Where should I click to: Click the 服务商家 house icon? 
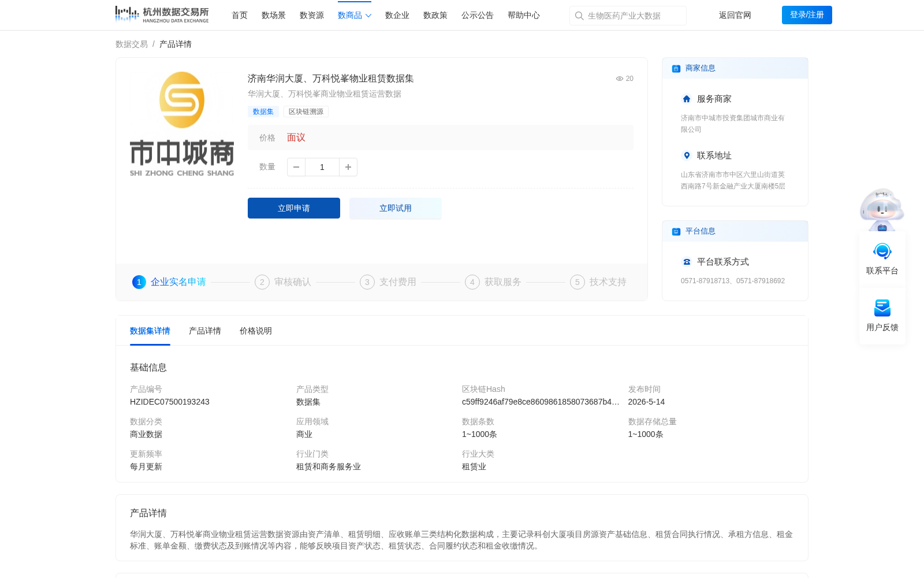[x=687, y=99]
